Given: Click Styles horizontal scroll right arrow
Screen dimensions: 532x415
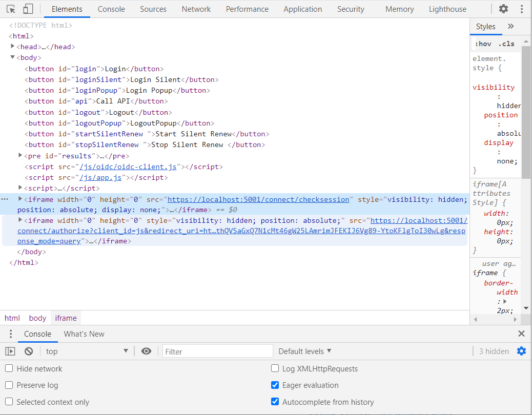Looking at the screenshot, I should tap(515, 319).
